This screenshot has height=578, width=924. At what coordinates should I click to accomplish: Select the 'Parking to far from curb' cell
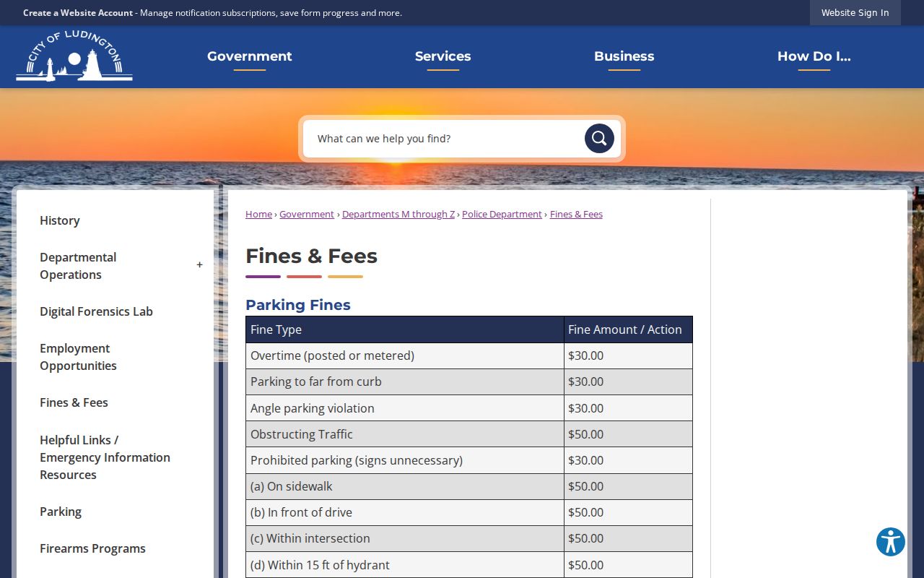point(405,381)
